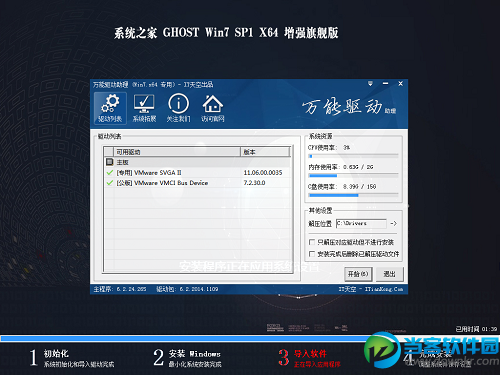Select the [公版] VMware VMCI Bus Device row
500x375 pixels.
pos(198,183)
